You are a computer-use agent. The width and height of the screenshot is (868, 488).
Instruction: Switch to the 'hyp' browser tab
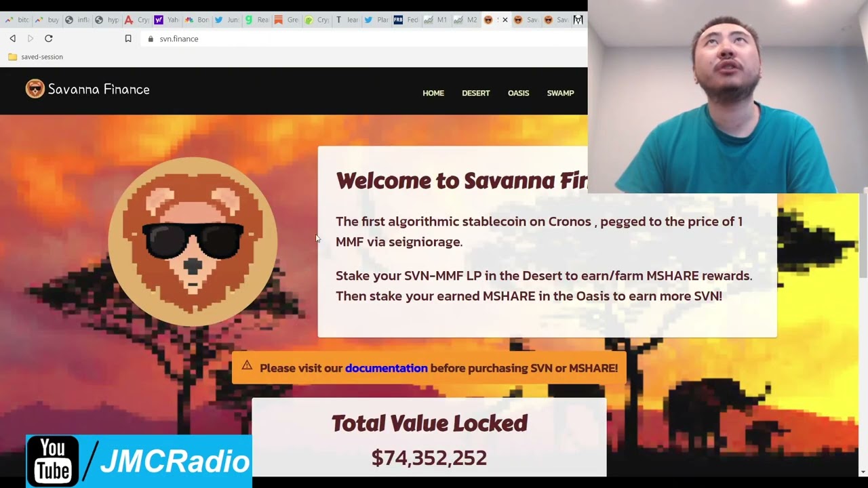107,20
